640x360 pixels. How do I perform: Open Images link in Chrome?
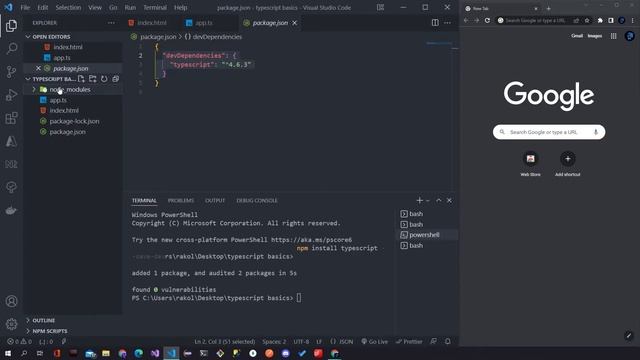point(594,36)
